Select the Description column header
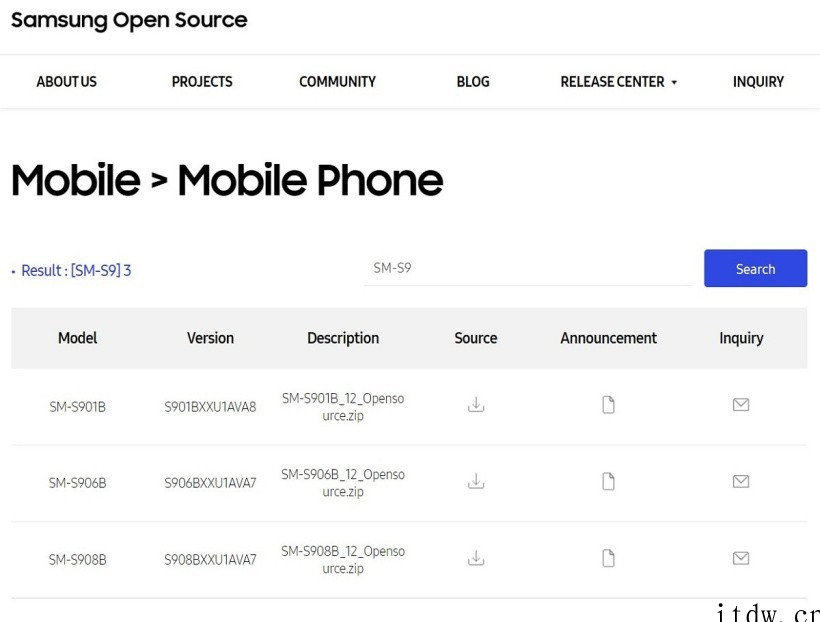This screenshot has width=820, height=622. tap(343, 338)
